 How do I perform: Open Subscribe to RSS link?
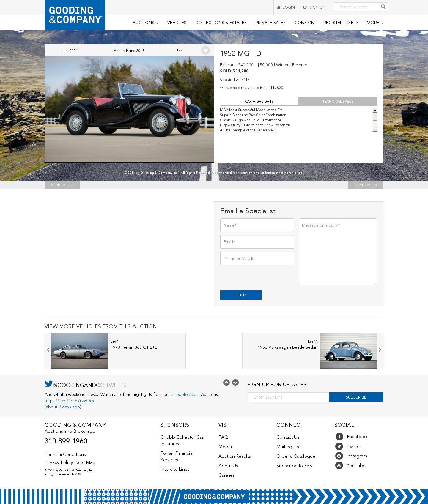294,466
